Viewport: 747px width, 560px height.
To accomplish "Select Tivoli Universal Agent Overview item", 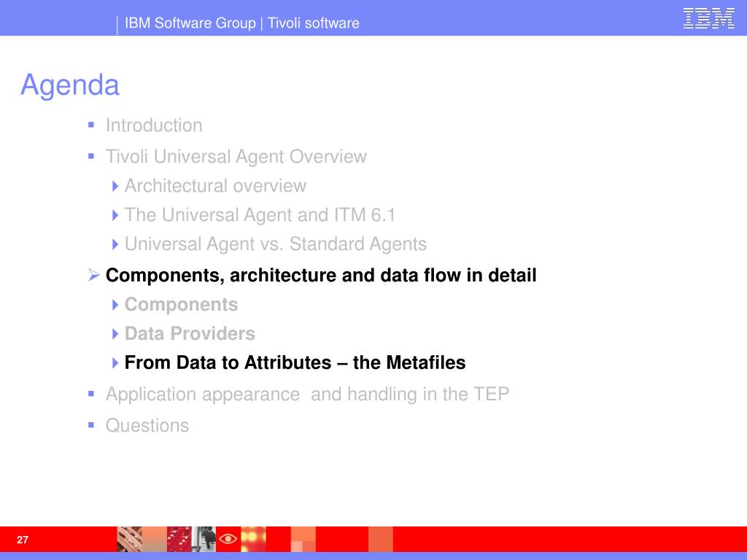I will click(x=236, y=156).
